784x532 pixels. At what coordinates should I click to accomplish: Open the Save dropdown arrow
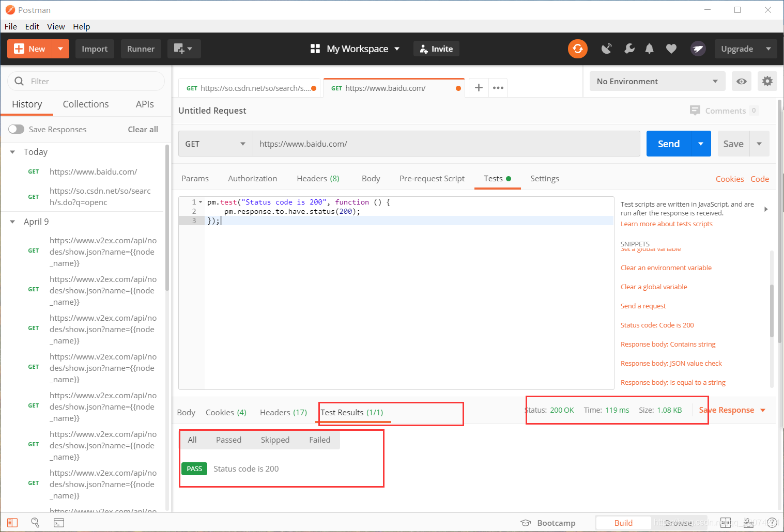[759, 144]
